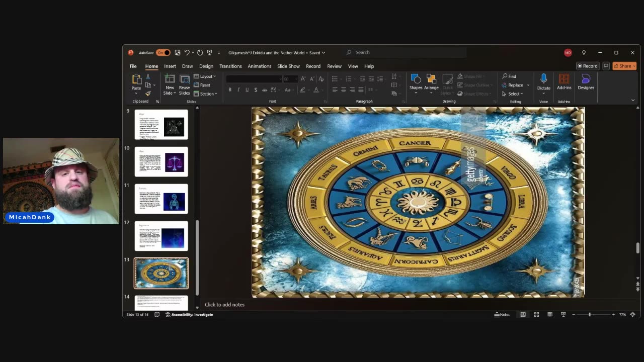Viewport: 644px width, 362px height.
Task: Select the Format Painter brush
Action: (x=148, y=94)
